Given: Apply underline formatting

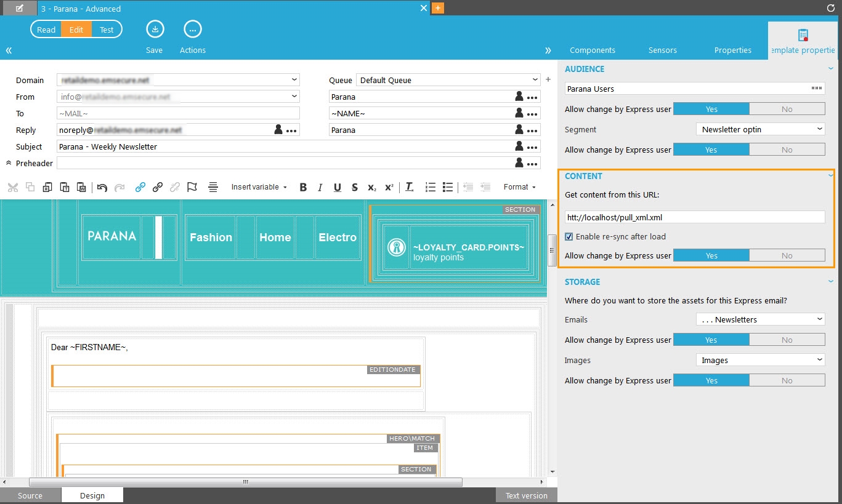Looking at the screenshot, I should coord(337,187).
